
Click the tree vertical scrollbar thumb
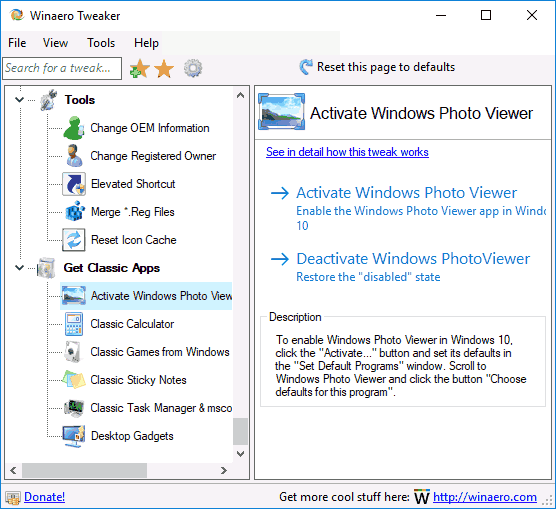[x=240, y=431]
